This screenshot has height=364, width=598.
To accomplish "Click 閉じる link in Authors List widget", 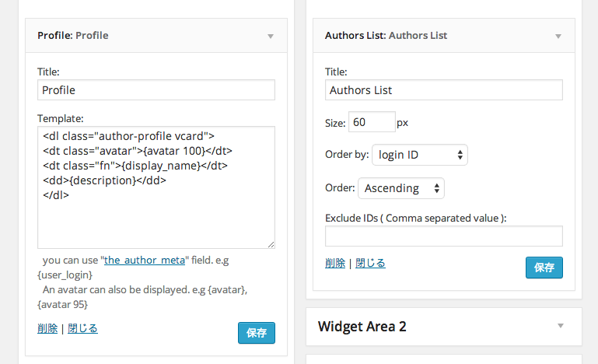I will click(x=370, y=263).
